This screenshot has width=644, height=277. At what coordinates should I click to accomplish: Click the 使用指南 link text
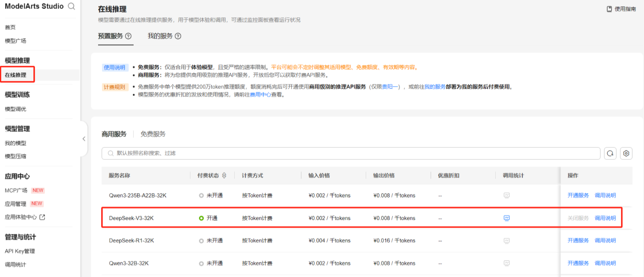tap(625, 9)
